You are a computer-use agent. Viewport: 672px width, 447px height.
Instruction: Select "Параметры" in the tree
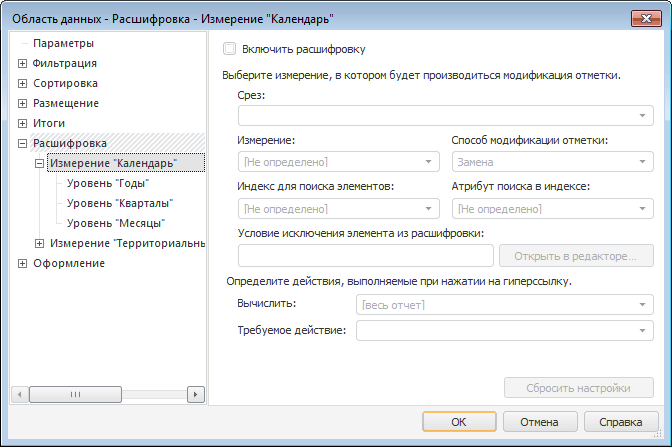[x=63, y=43]
